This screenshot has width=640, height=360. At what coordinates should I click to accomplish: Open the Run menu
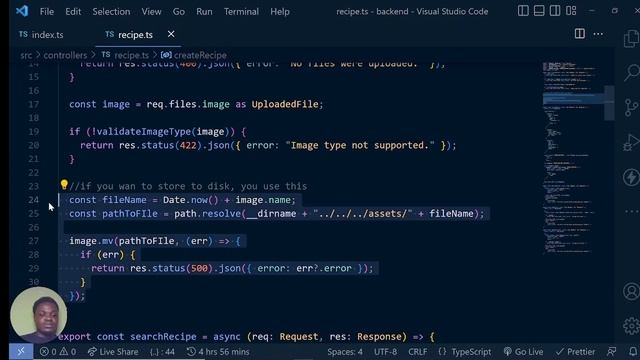[204, 11]
